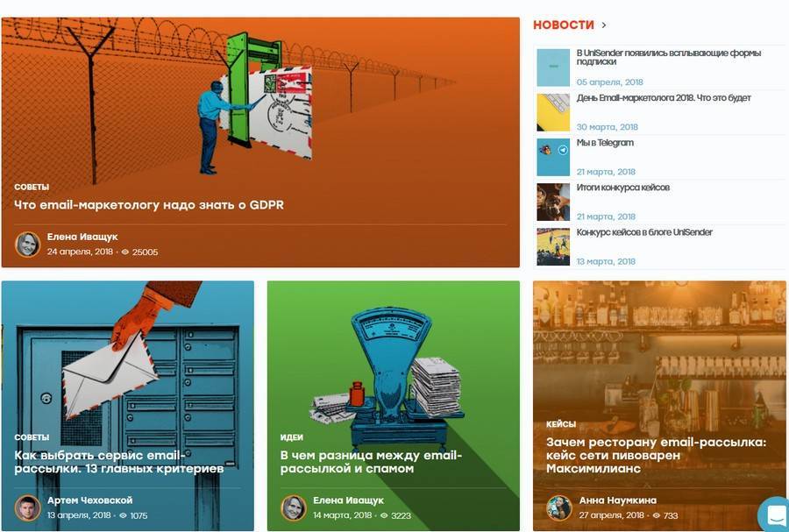
Task: Click thumbnail for 'Конкурс кейсов в блоге UniSender'
Action: [553, 247]
